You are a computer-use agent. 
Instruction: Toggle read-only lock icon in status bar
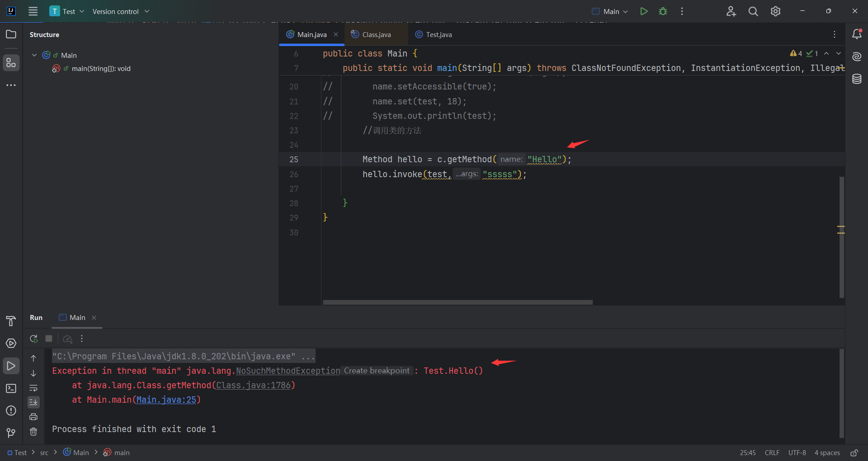tap(854, 453)
